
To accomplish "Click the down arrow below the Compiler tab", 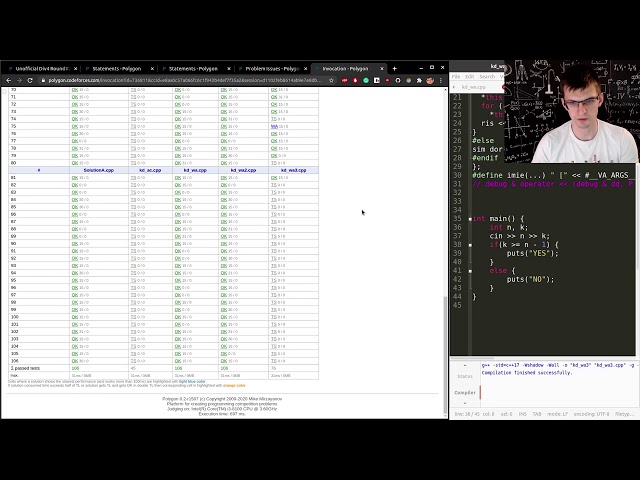I will [x=465, y=403].
